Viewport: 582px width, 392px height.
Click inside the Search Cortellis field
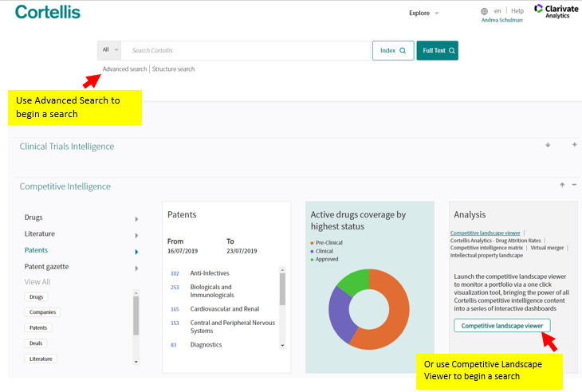click(x=247, y=50)
